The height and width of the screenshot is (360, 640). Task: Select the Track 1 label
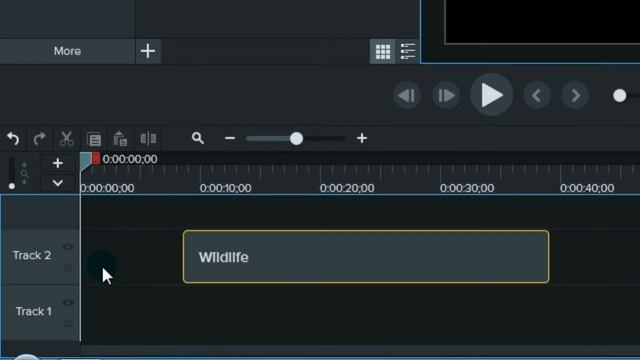pyautogui.click(x=34, y=311)
